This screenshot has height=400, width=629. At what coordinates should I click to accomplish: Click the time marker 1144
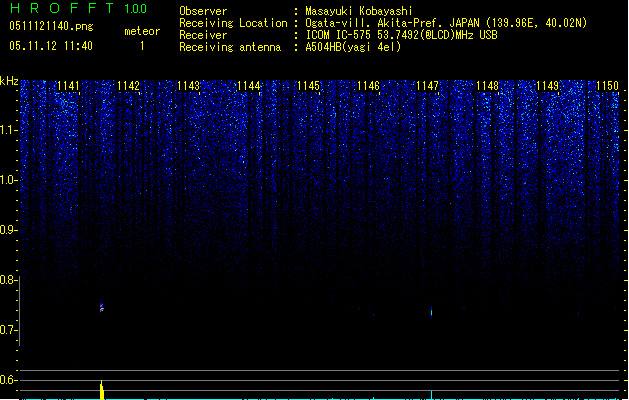(x=248, y=86)
